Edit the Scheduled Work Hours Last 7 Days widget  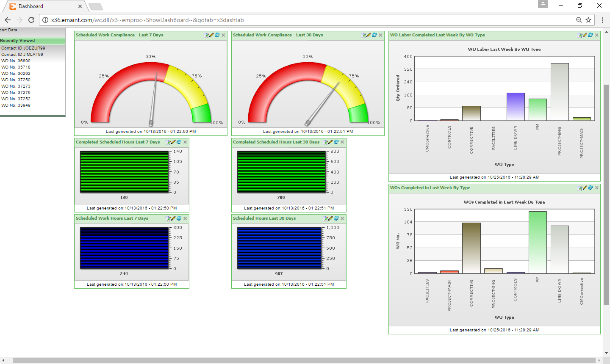(x=174, y=218)
